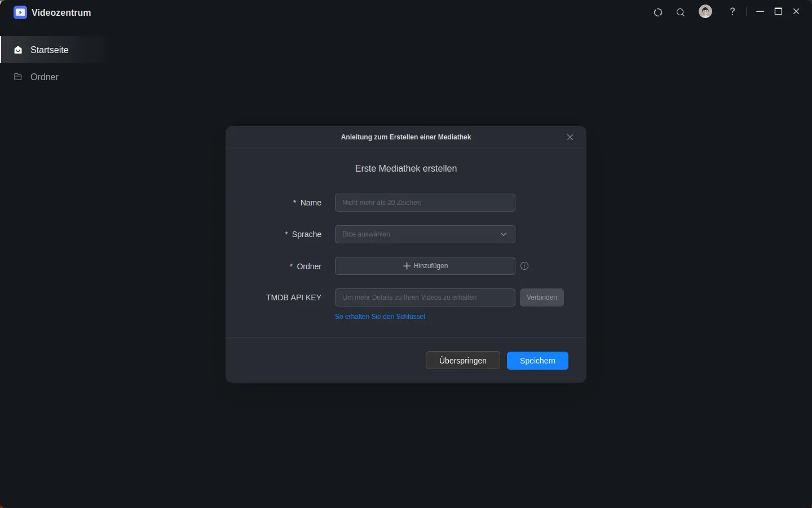Close the Mediathek creation dialog
This screenshot has height=508, width=812.
click(x=570, y=137)
